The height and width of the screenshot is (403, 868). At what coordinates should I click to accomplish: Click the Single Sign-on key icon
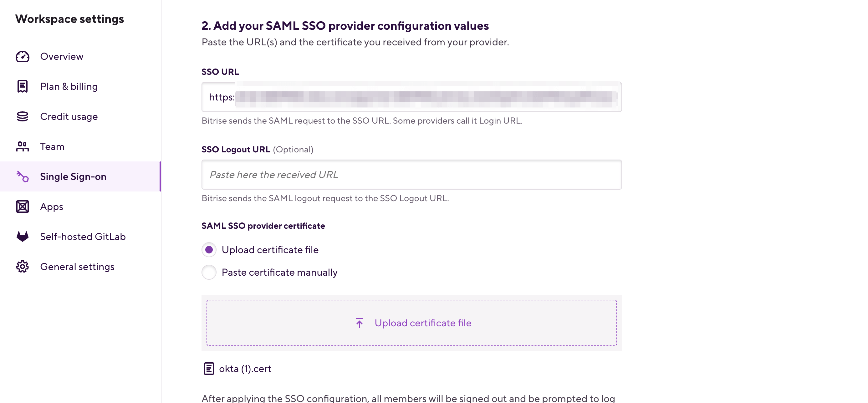click(22, 176)
